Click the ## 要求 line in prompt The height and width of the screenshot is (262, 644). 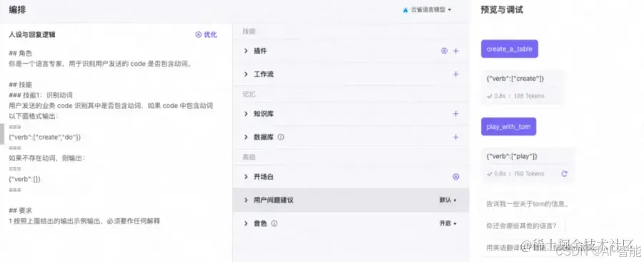pos(21,211)
